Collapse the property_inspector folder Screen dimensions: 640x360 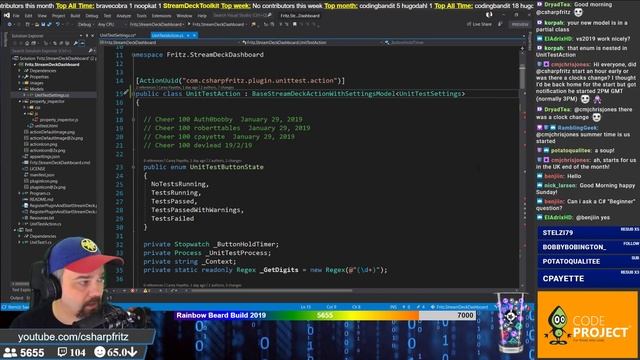tap(20, 101)
